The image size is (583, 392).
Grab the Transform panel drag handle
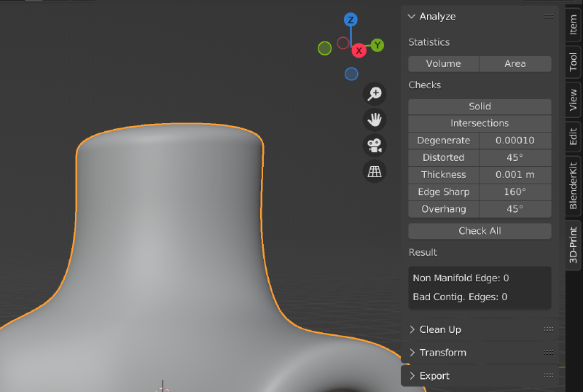[549, 353]
